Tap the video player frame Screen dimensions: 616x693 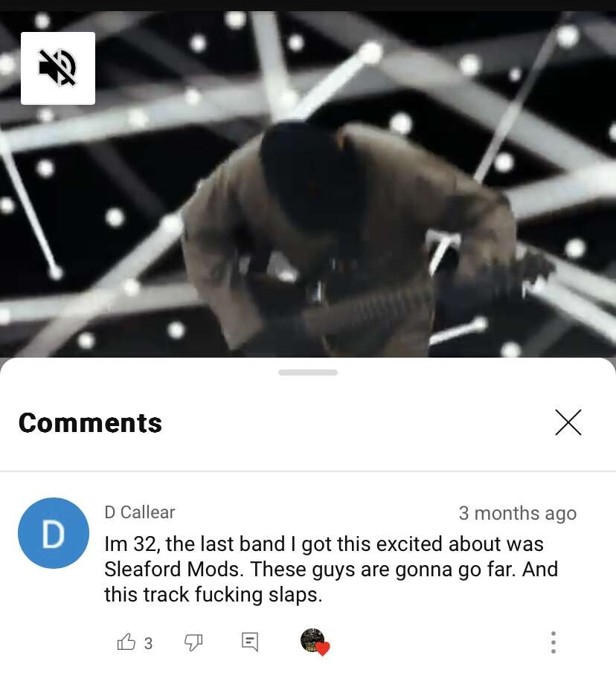click(x=308, y=184)
